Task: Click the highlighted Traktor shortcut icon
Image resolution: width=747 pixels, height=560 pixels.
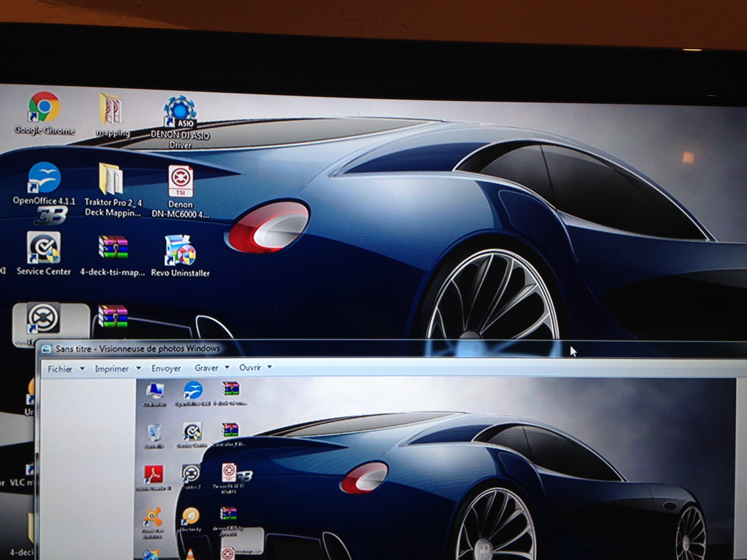Action: tap(43, 318)
